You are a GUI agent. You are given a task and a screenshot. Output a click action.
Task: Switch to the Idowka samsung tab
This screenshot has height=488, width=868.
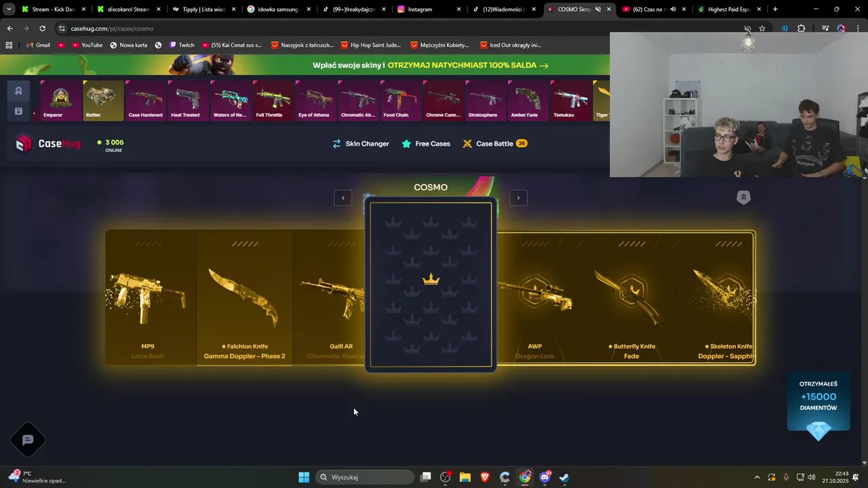(279, 9)
